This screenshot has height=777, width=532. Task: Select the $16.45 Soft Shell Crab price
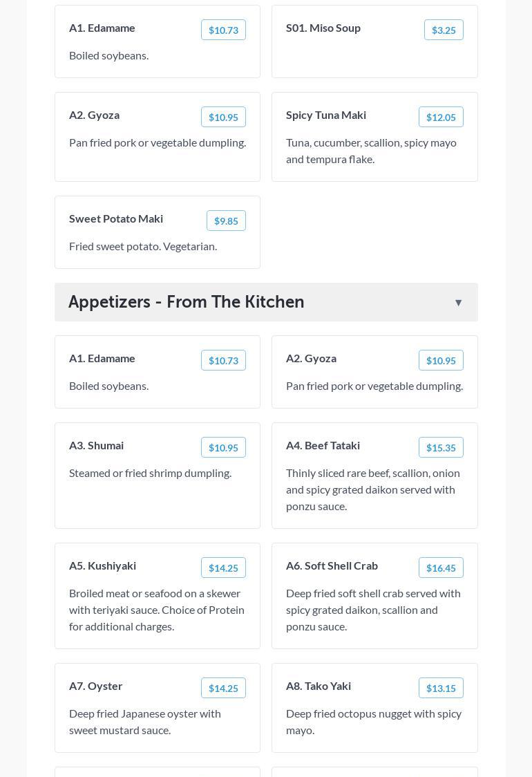(x=441, y=568)
